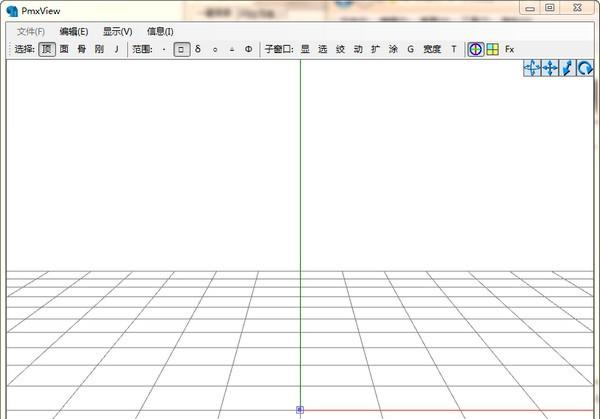600x419 pixels.
Task: Click the diagonal zoom arrow icon
Action: click(568, 68)
